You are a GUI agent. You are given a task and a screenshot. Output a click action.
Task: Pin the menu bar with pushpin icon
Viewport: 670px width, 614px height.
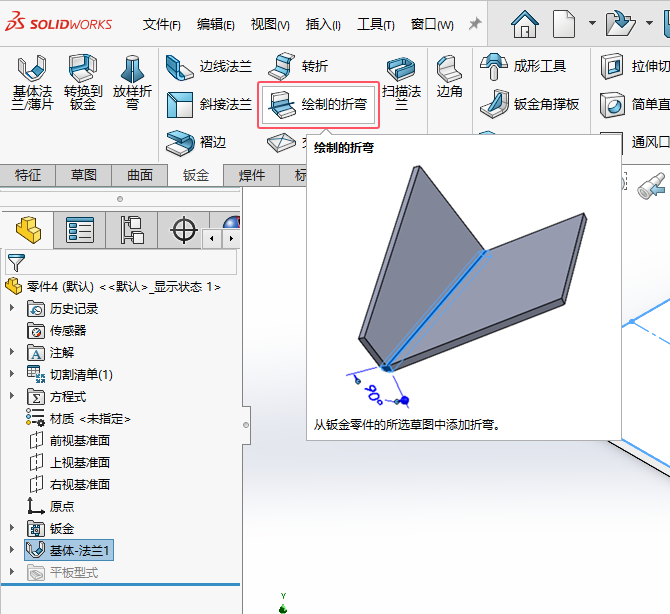(474, 24)
